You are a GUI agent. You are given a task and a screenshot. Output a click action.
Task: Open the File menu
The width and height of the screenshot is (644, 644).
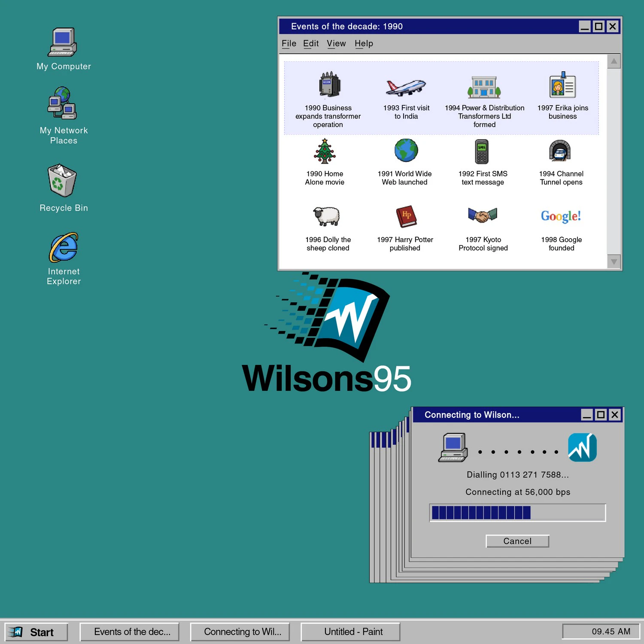(x=289, y=43)
